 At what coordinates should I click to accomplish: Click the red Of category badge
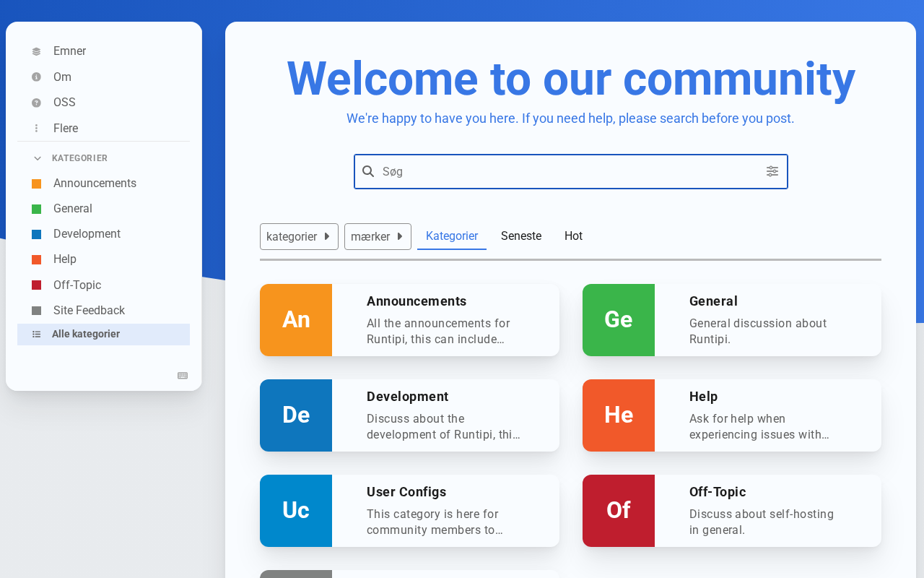coord(619,511)
